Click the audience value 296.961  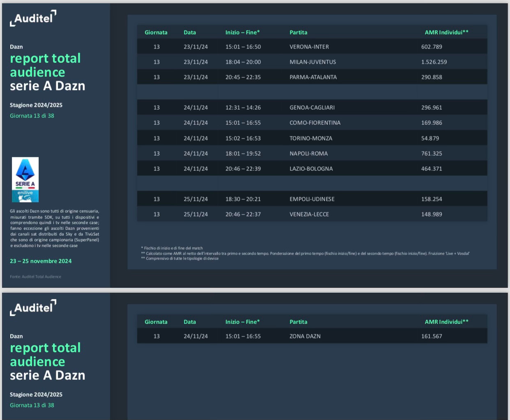point(432,108)
